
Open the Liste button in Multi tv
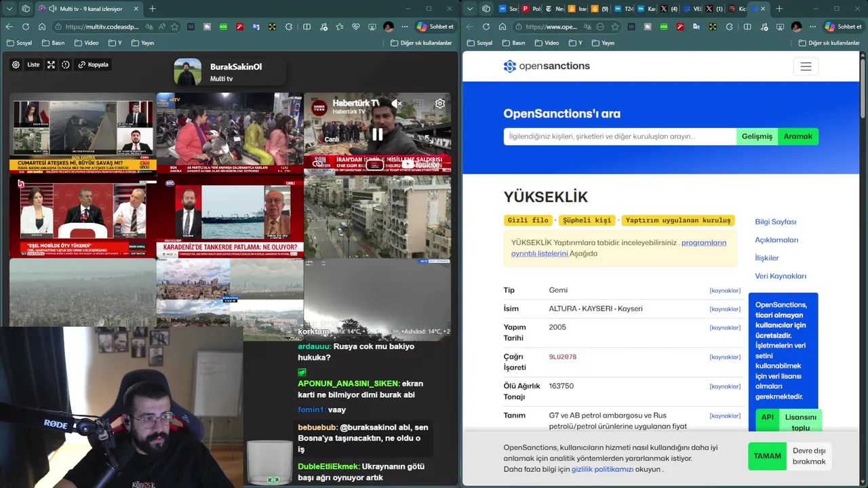(33, 64)
